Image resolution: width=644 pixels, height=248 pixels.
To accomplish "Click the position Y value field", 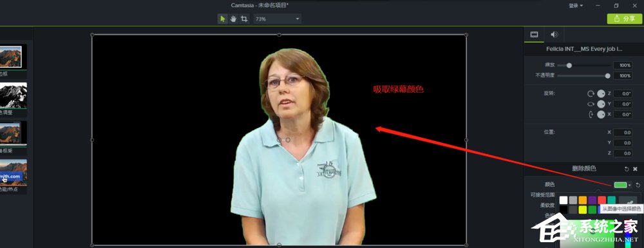I will 623,142.
